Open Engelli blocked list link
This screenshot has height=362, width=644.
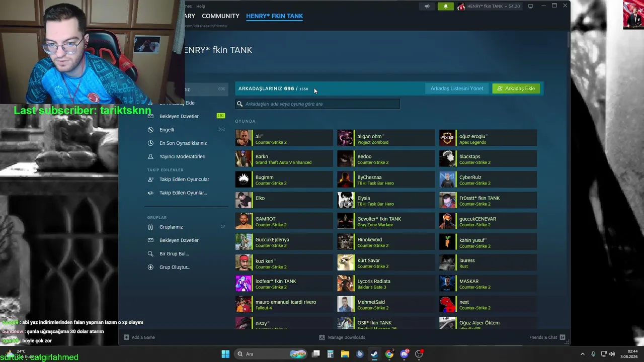[x=167, y=130]
